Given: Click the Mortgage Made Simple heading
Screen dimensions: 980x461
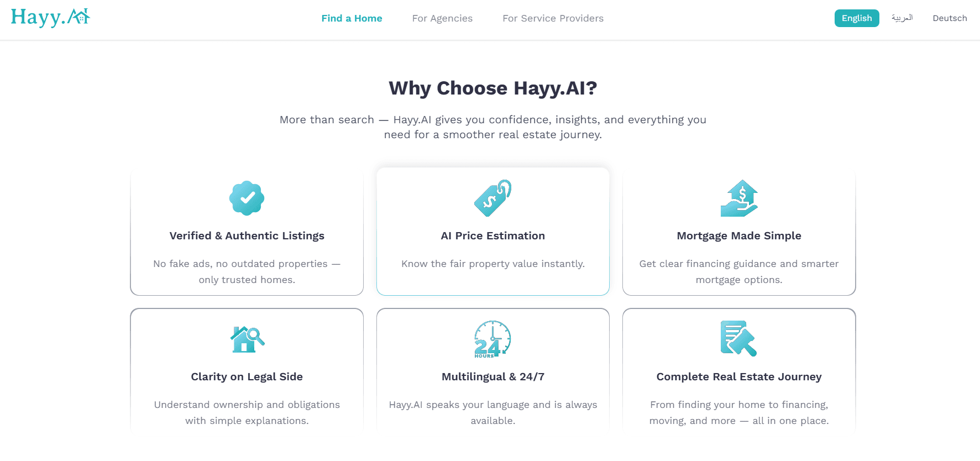Looking at the screenshot, I should [x=738, y=235].
